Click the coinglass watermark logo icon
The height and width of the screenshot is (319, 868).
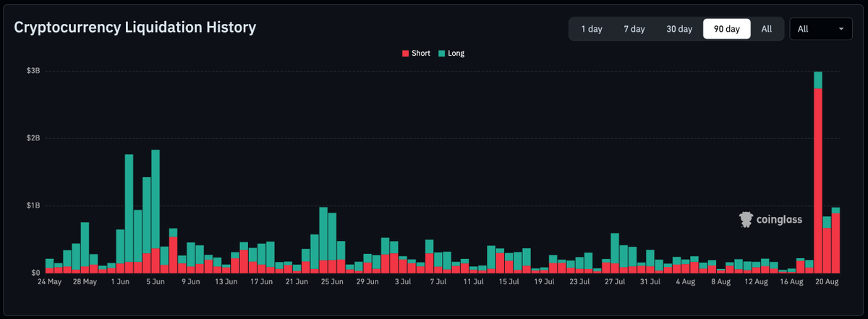pos(746,220)
